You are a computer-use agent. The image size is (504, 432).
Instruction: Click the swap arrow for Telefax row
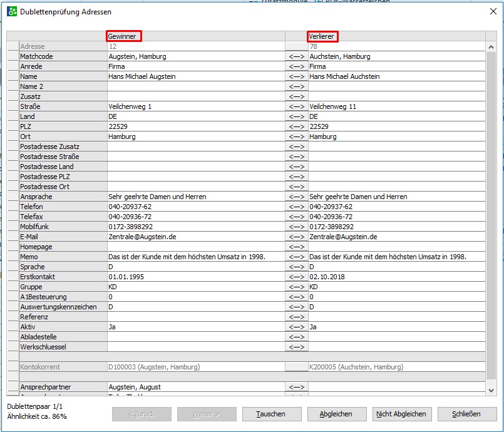[296, 217]
